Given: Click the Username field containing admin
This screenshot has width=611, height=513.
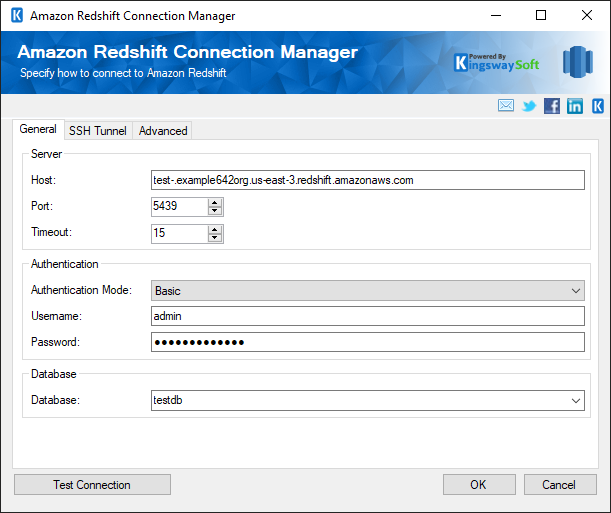Looking at the screenshot, I should [x=368, y=316].
